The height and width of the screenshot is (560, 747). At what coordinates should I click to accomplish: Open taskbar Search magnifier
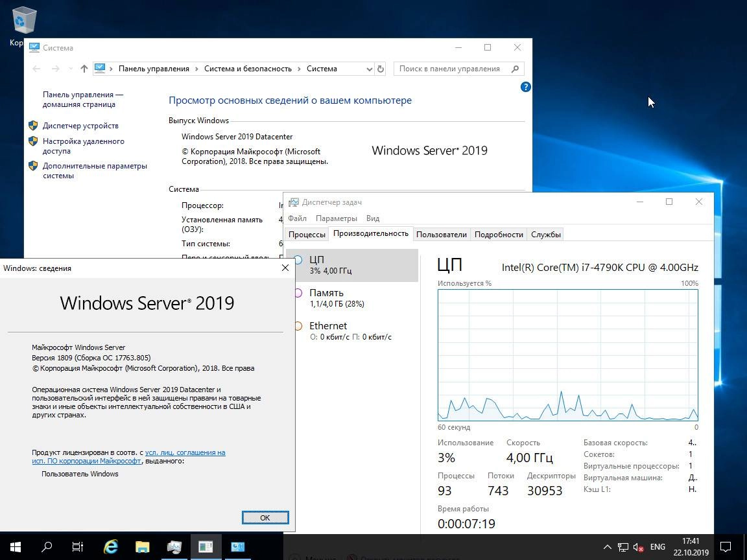coord(47,546)
